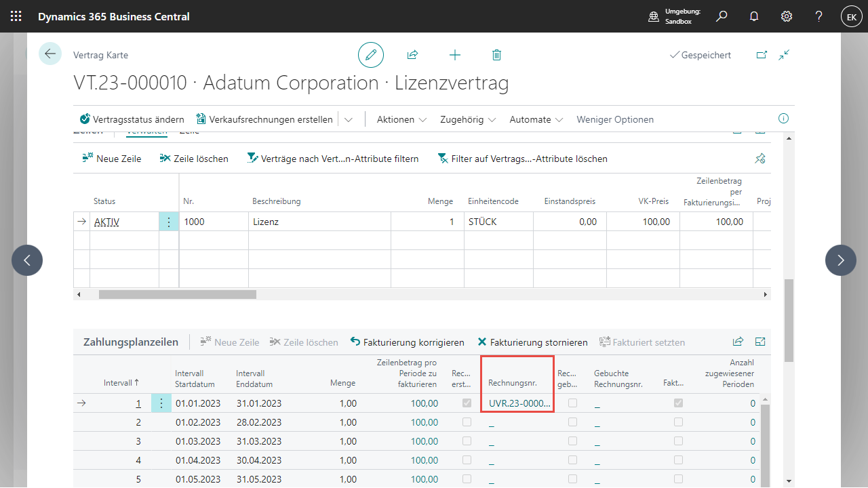
Task: Click the share icon in header
Action: pos(412,55)
